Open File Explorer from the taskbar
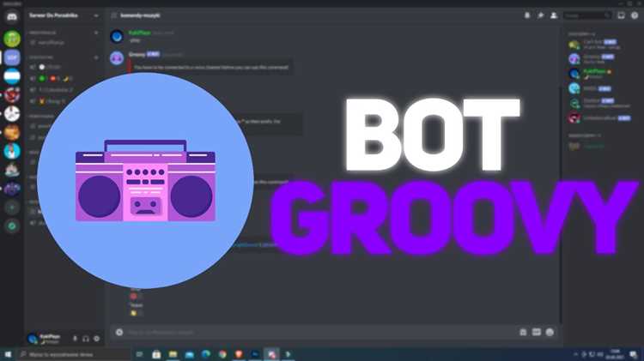 click(x=173, y=354)
